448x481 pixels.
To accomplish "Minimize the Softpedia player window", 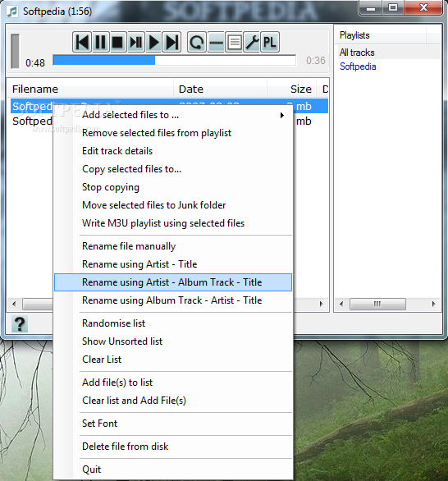I will pyautogui.click(x=370, y=8).
